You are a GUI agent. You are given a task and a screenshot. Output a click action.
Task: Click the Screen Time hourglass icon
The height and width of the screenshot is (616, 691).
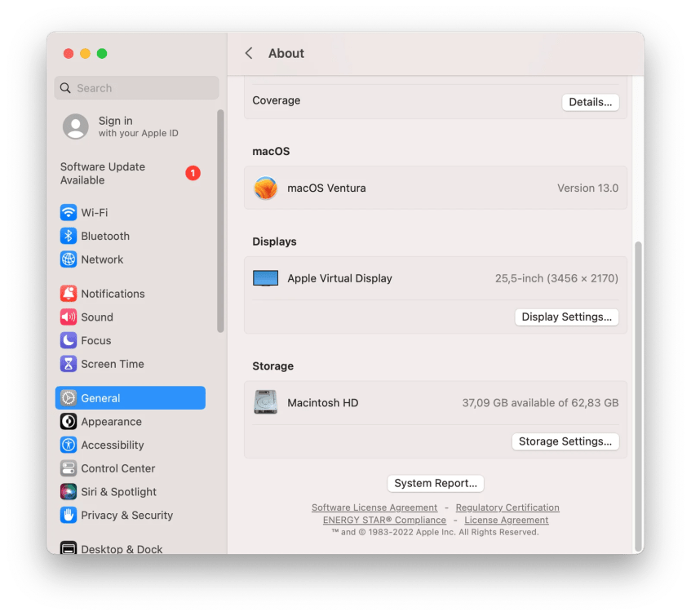69,364
